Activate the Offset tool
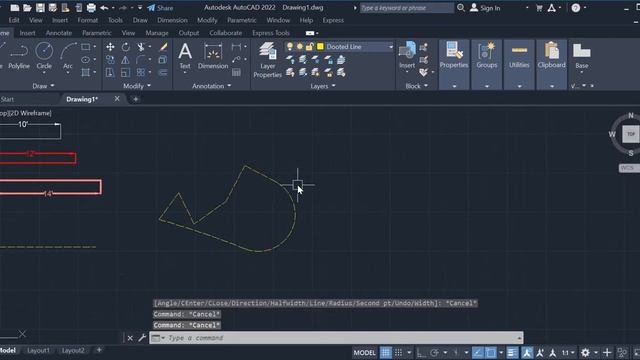640x360 pixels. pyautogui.click(x=163, y=73)
